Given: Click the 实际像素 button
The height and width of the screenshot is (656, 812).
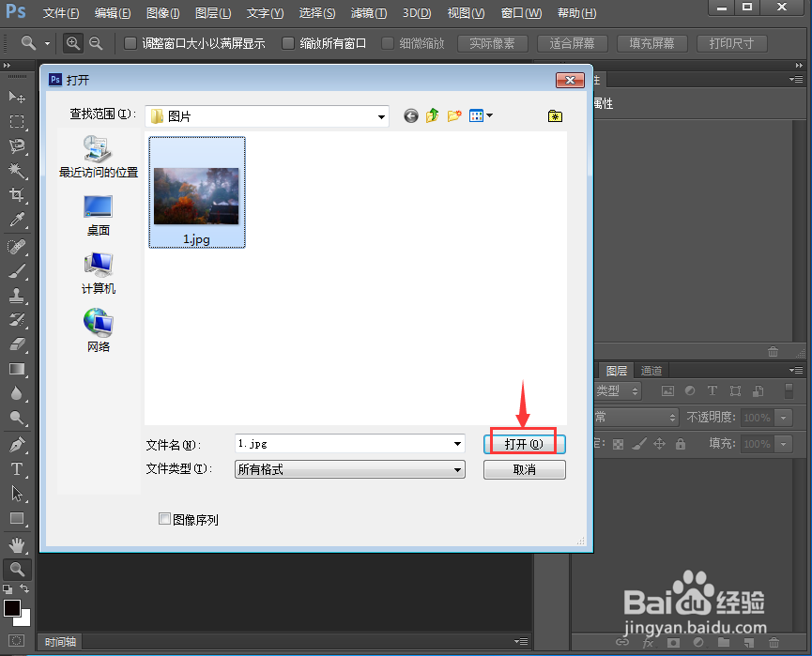Looking at the screenshot, I should [x=493, y=43].
